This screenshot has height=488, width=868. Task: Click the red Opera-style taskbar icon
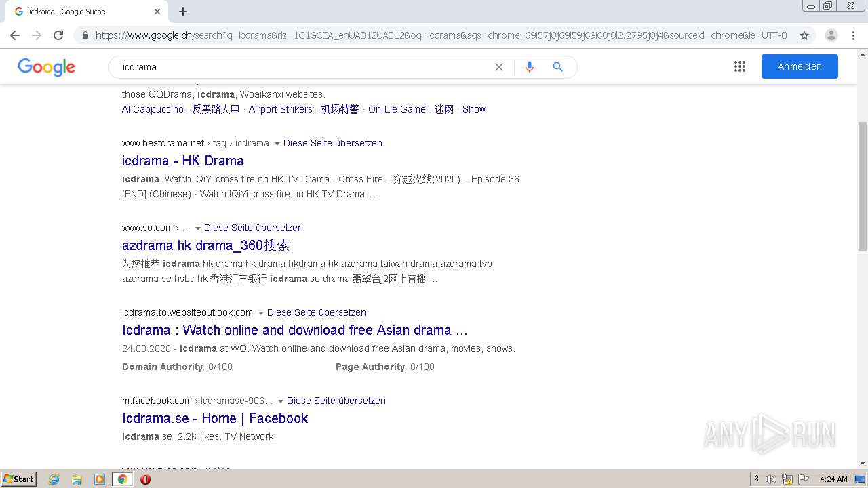click(145, 479)
